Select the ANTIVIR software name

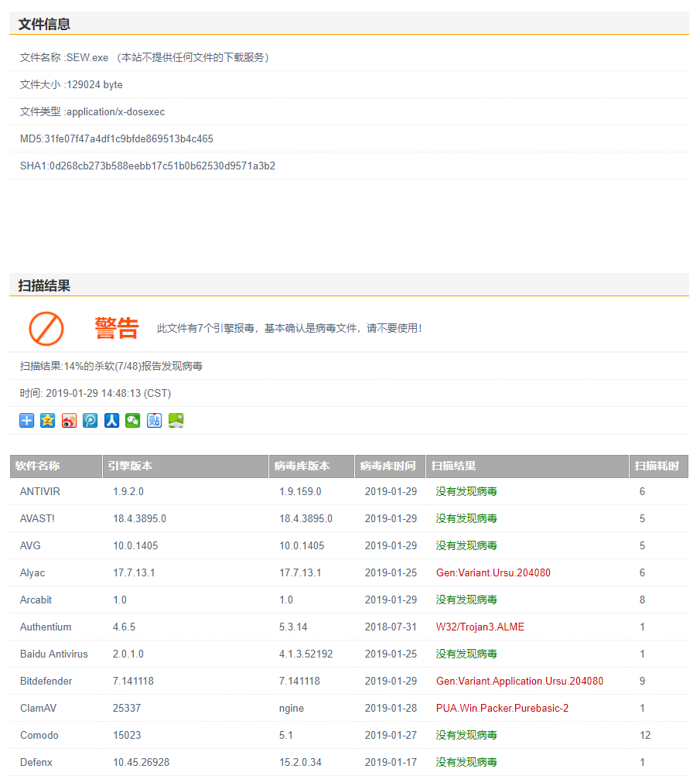tap(39, 491)
